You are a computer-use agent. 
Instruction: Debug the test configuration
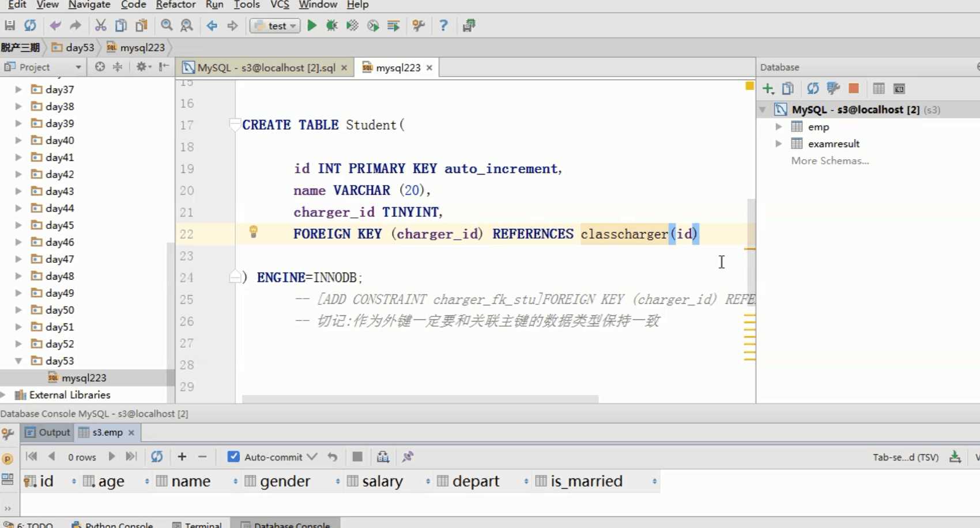click(x=332, y=25)
